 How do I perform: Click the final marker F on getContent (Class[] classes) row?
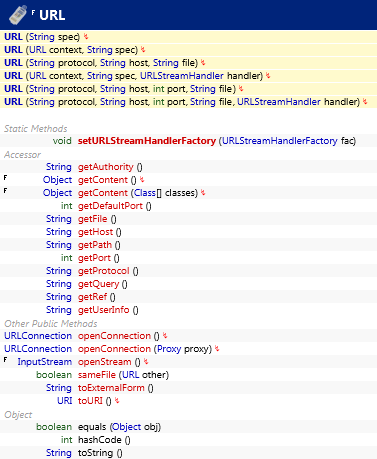(x=5, y=191)
